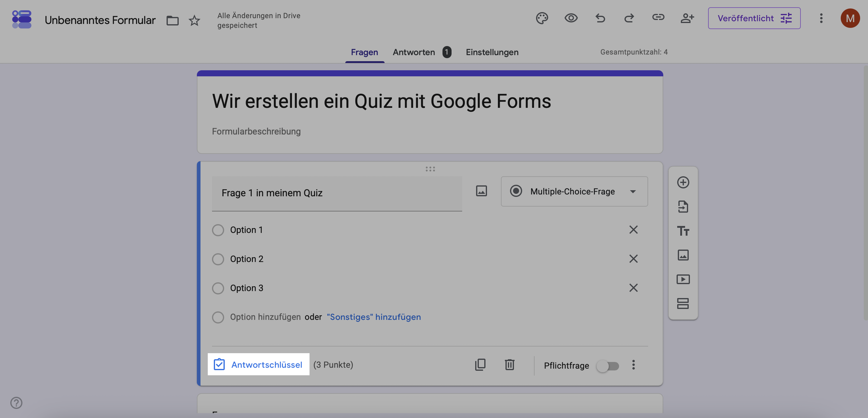Open the Google Forms home logo
Viewport: 868px width, 418px height.
point(22,19)
